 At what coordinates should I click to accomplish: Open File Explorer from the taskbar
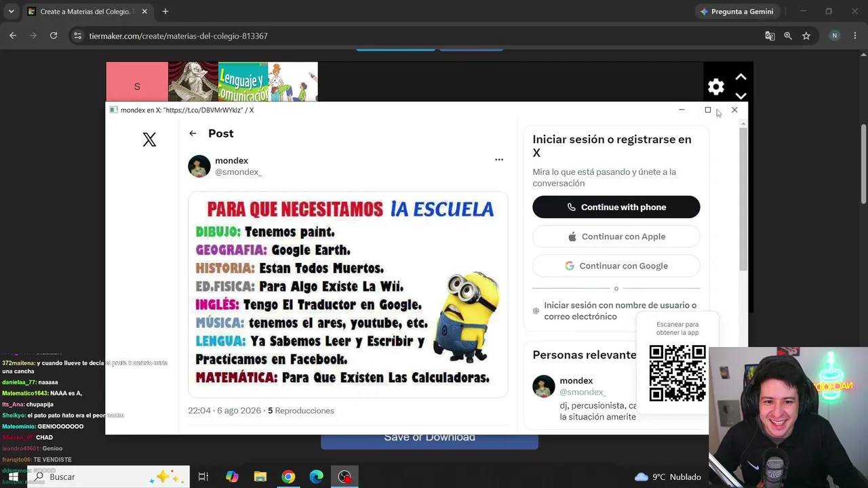260,477
